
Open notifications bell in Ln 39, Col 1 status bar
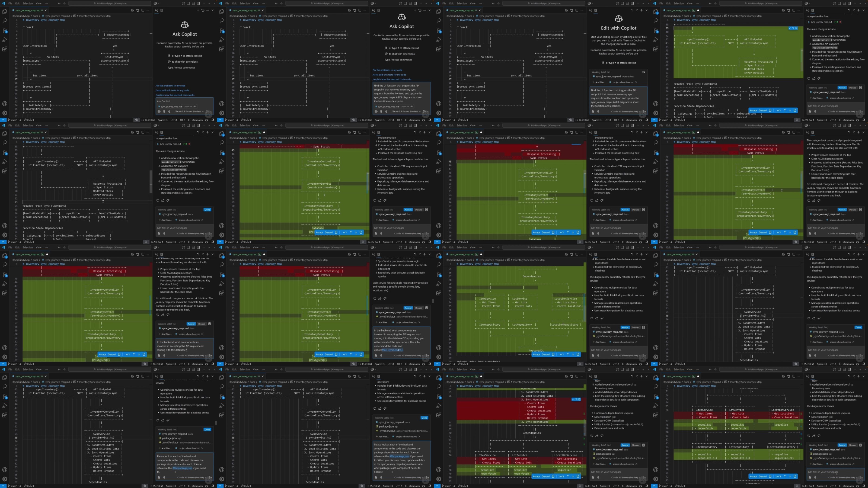[x=864, y=120]
